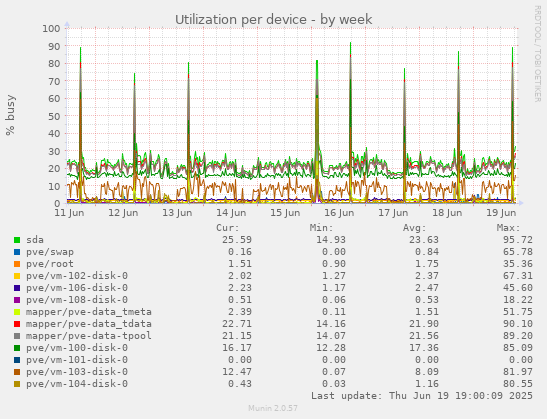The width and height of the screenshot is (547, 419).
Task: Click the mapper/pve-data_tmeta lime swatch
Action: tap(17, 312)
